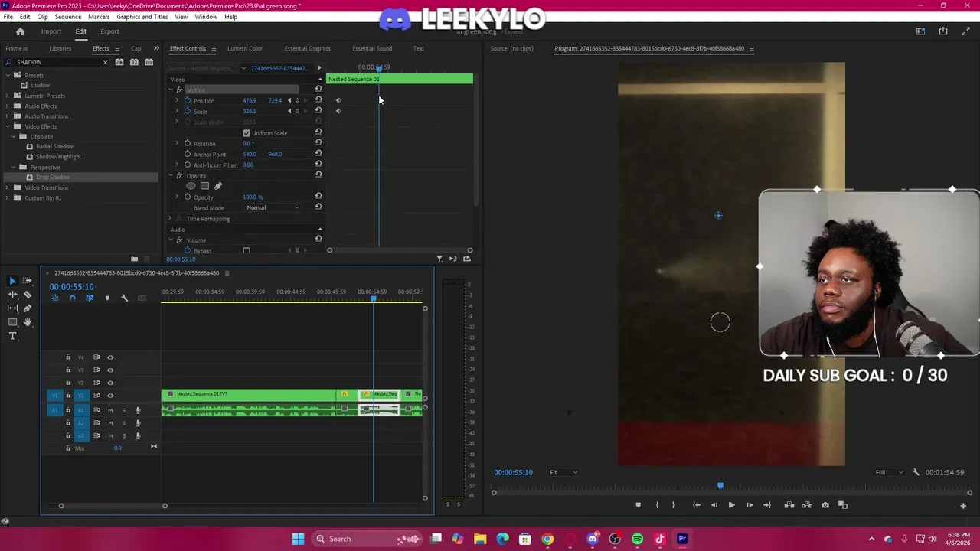Select the Track Select Forward tool
This screenshot has width=980, height=551.
[x=27, y=281]
